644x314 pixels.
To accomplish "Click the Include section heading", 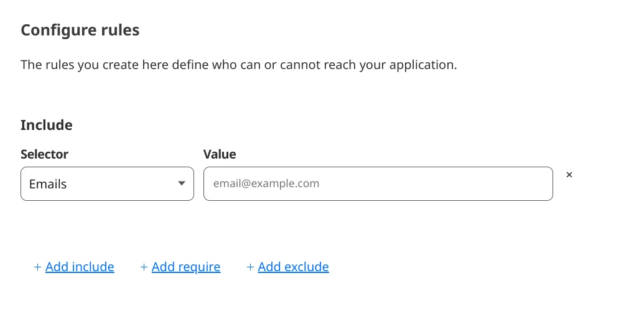I will pos(47,125).
